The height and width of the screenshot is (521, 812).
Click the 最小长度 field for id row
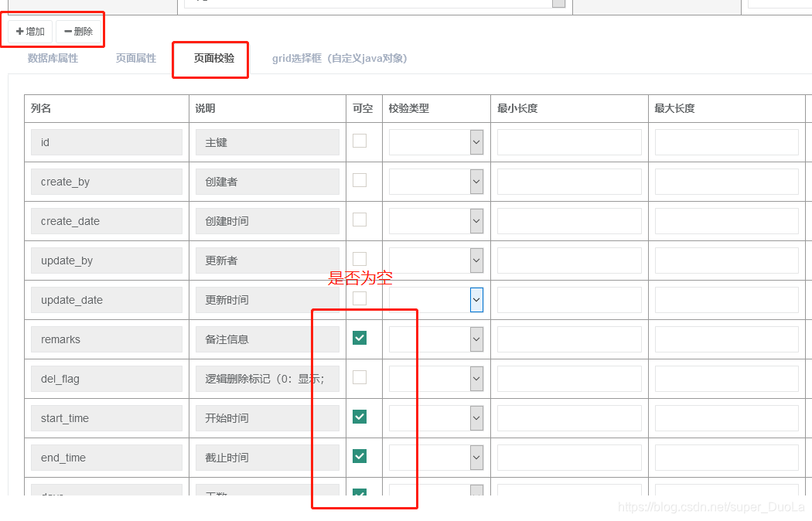[x=568, y=141]
